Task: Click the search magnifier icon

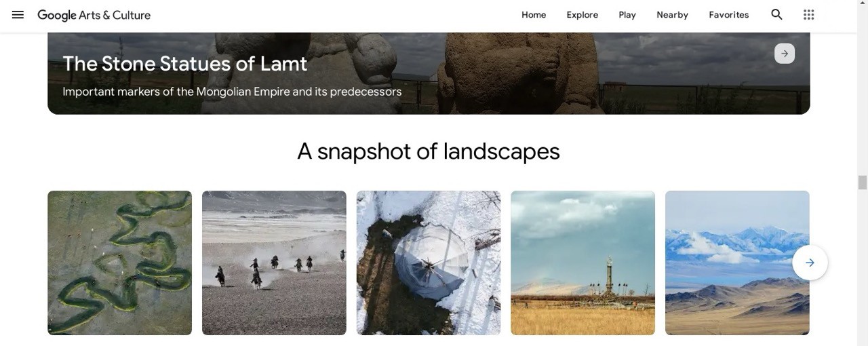Action: [x=777, y=14]
